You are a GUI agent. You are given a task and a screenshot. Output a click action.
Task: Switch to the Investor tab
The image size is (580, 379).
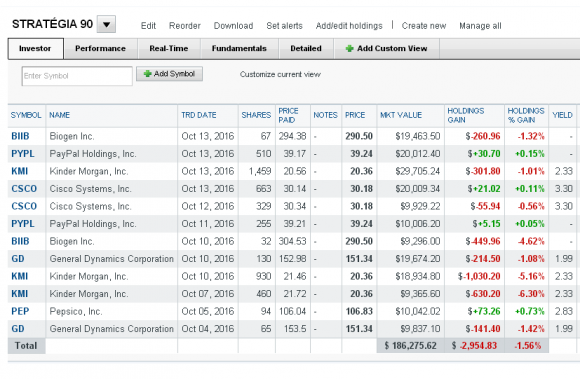[35, 48]
